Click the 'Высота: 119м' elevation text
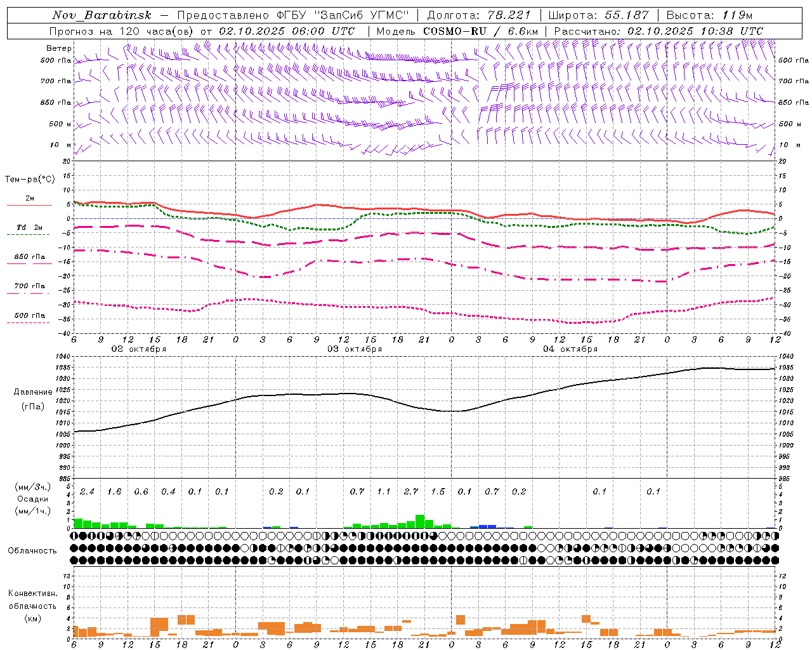This screenshot has width=812, height=650. coord(709,15)
